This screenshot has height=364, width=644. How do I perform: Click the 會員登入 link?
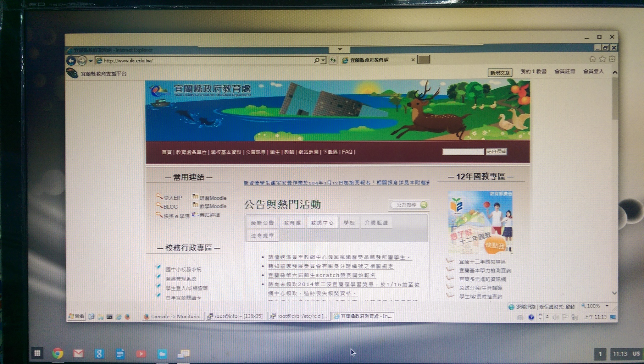click(593, 71)
